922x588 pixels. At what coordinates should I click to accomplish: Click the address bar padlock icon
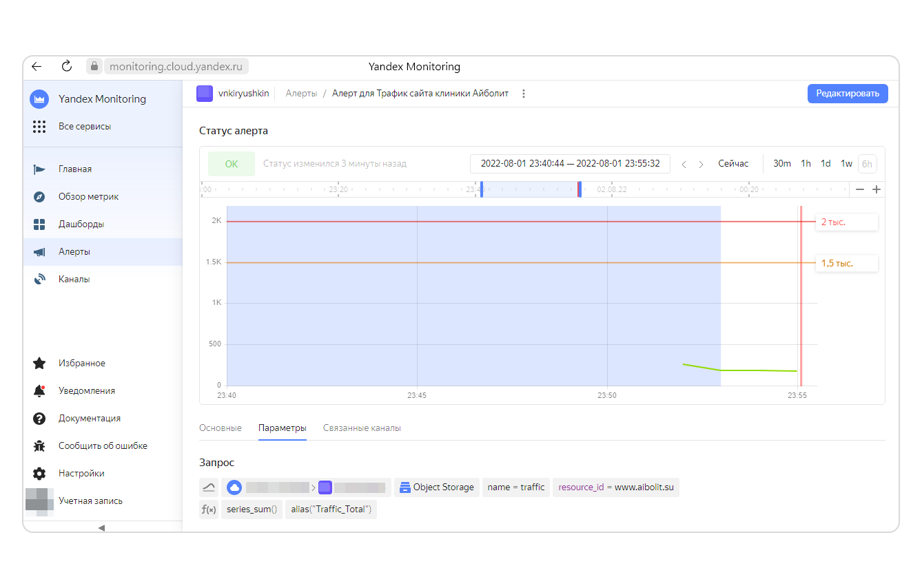click(x=94, y=66)
